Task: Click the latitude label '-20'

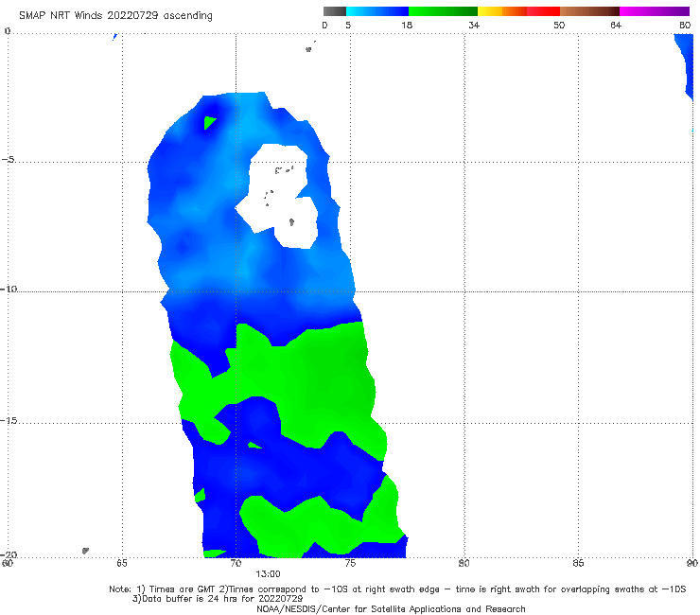Action: tap(9, 554)
